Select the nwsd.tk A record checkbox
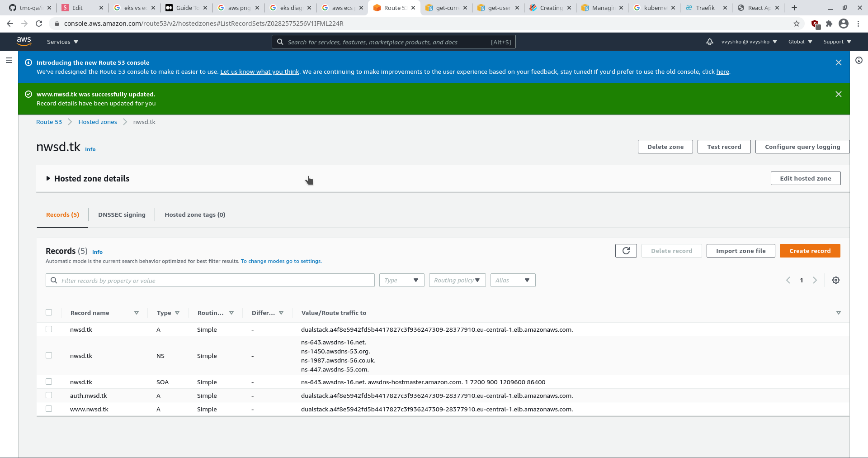The width and height of the screenshot is (868, 458). click(49, 329)
